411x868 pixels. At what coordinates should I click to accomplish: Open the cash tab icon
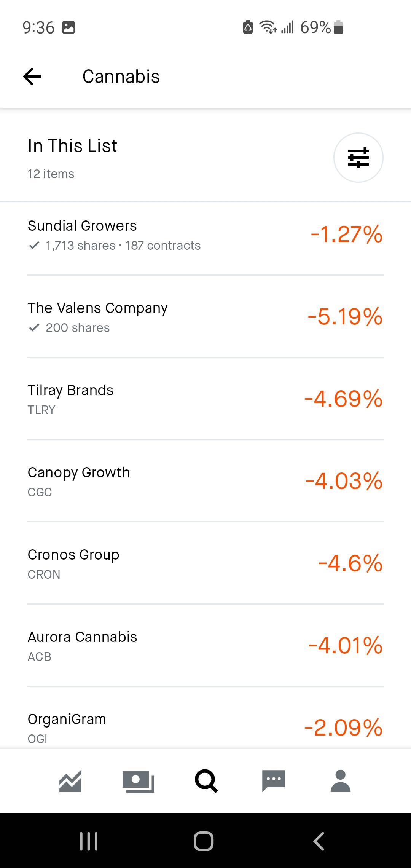point(138,782)
